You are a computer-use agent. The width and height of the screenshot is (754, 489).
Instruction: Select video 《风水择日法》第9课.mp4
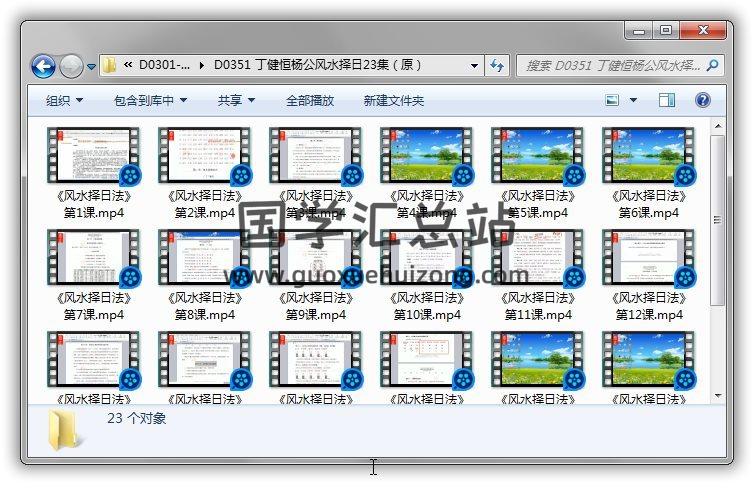(x=316, y=276)
